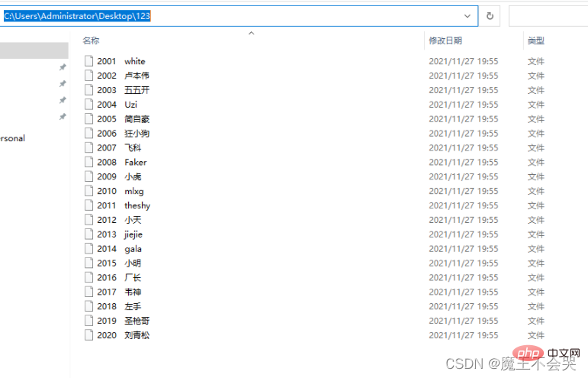Click the 文件 type cell of 2018 左手
The height and width of the screenshot is (378, 588).
coord(536,306)
